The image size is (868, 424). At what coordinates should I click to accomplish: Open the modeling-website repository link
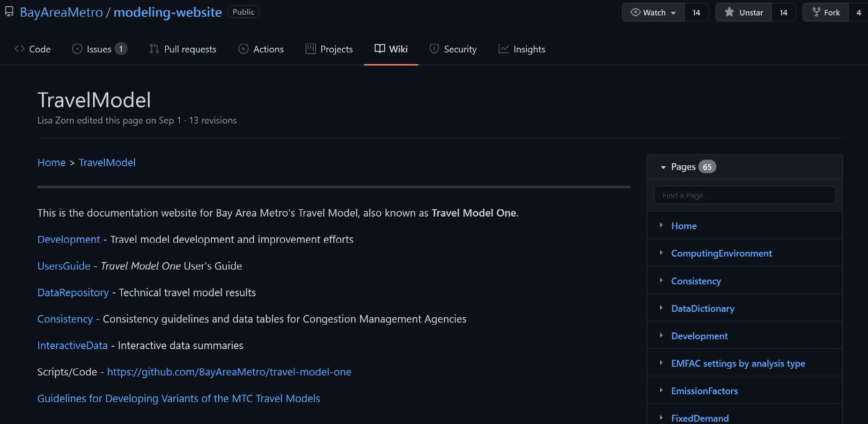pos(168,12)
